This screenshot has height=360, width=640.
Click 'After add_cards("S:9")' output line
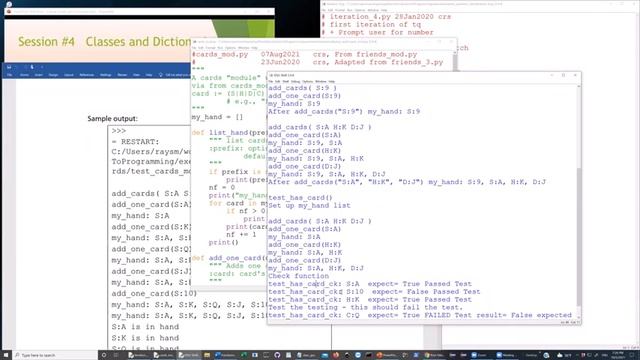344,111
